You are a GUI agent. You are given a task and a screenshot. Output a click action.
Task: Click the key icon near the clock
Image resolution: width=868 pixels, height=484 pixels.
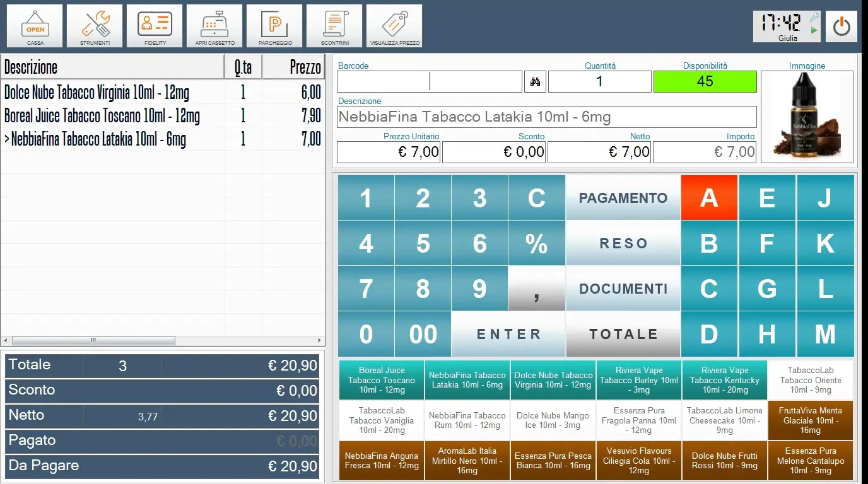click(814, 17)
